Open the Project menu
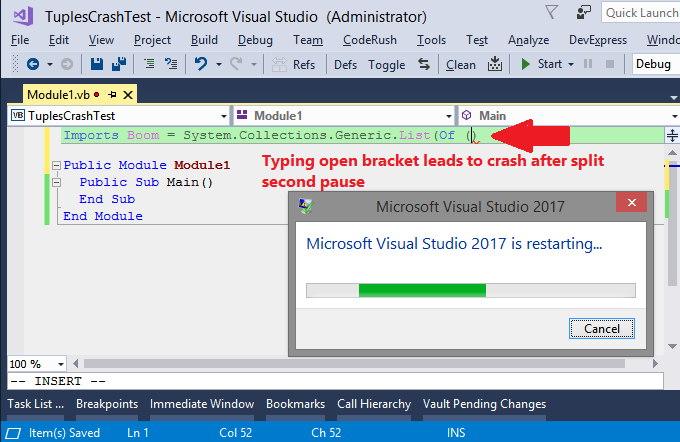Image resolution: width=680 pixels, height=442 pixels. (x=152, y=40)
